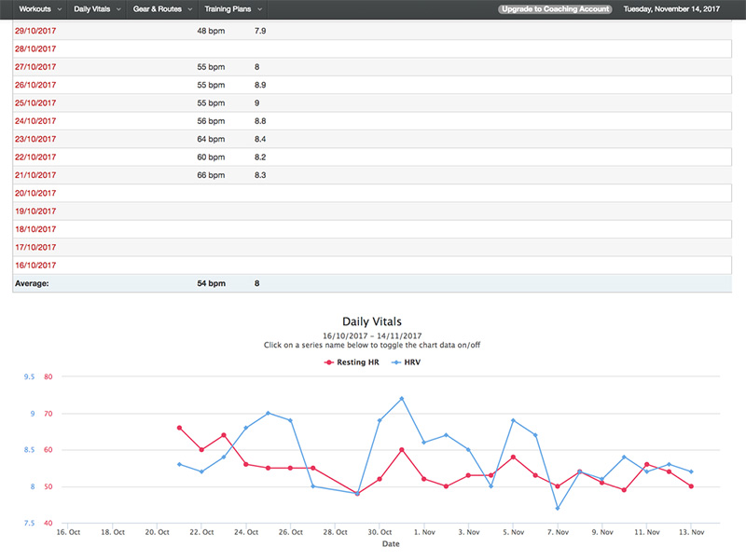Go to the 22/10/2017 entry
The height and width of the screenshot is (560, 746).
click(x=35, y=157)
